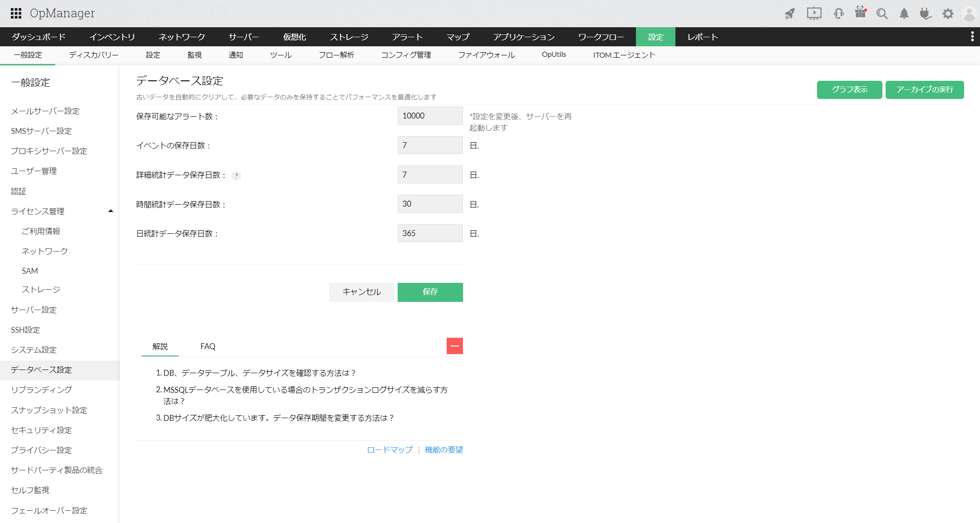
Task: Focus the 日統計データ保存日数 input field
Action: (x=430, y=233)
